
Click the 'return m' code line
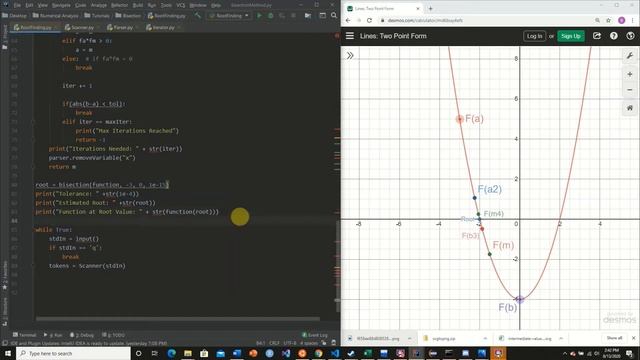click(62, 167)
